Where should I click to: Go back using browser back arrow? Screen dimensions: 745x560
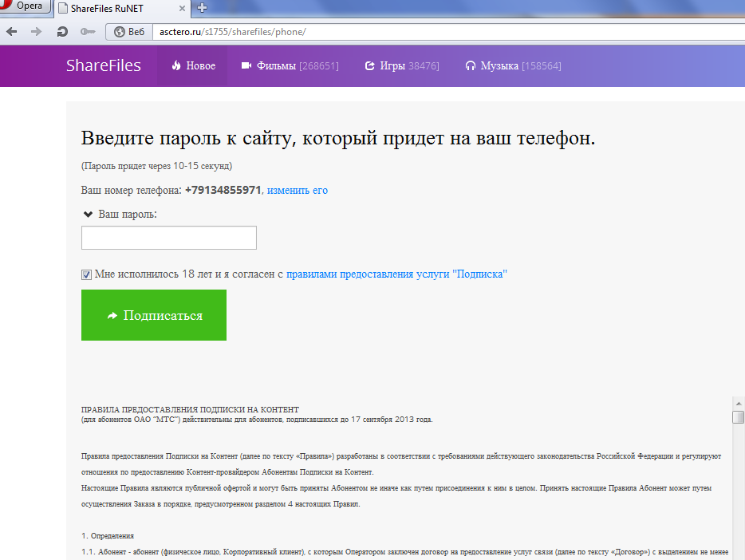(x=12, y=32)
